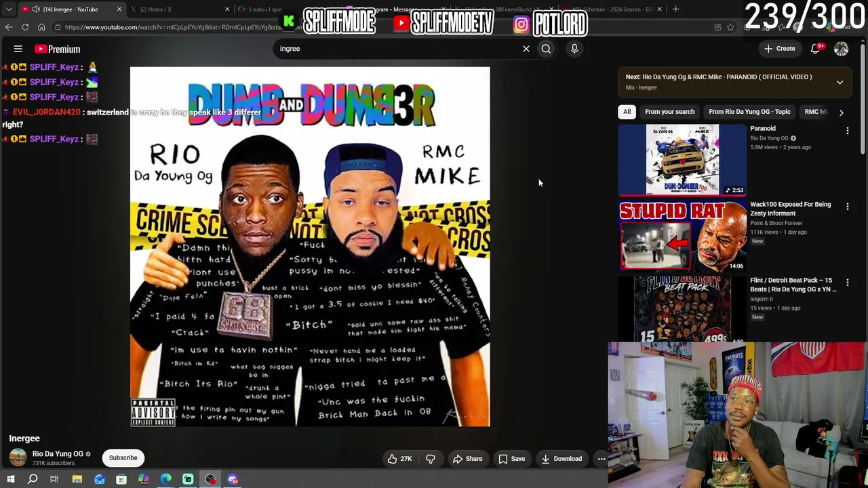Open more actions ellipsis beside Download
868x488 pixels.
(x=601, y=459)
